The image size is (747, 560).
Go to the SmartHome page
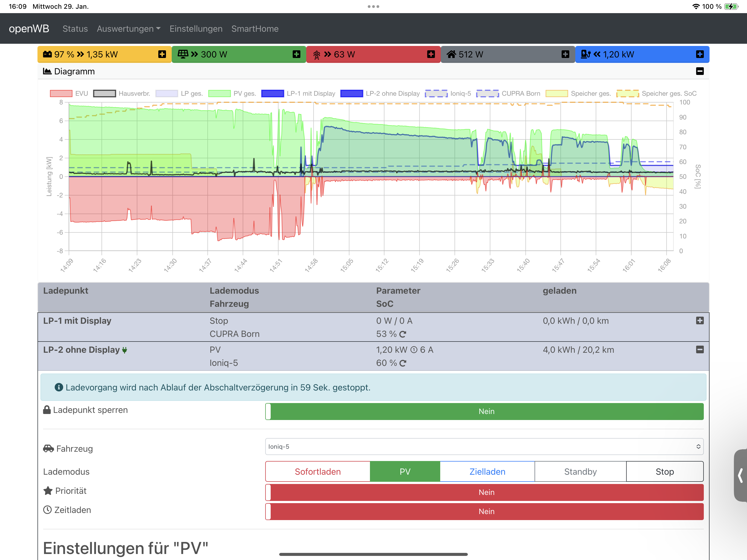(255, 29)
